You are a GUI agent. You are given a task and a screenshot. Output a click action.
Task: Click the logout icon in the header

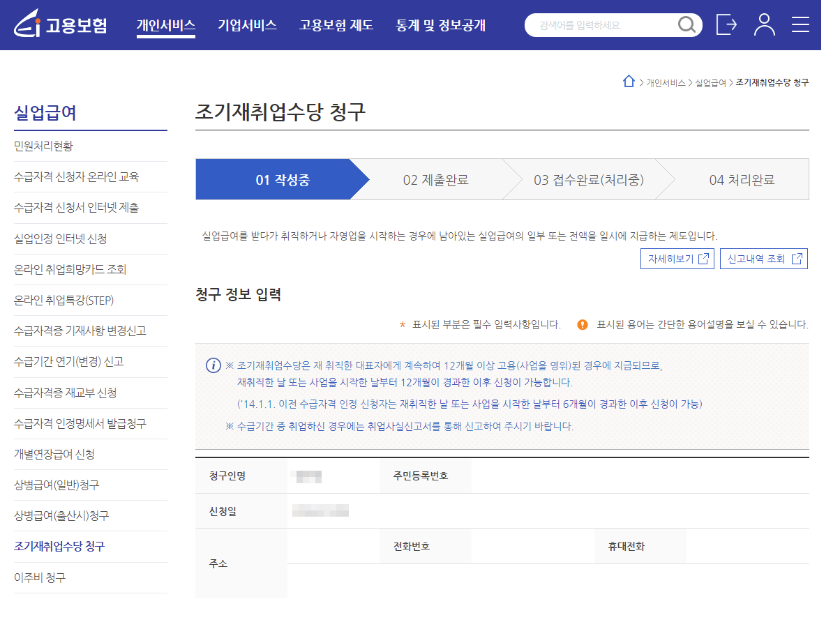[726, 24]
